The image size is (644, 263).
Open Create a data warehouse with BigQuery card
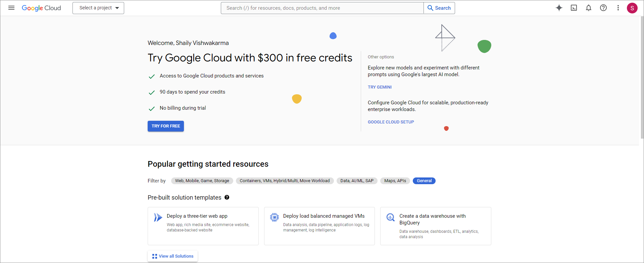click(436, 226)
